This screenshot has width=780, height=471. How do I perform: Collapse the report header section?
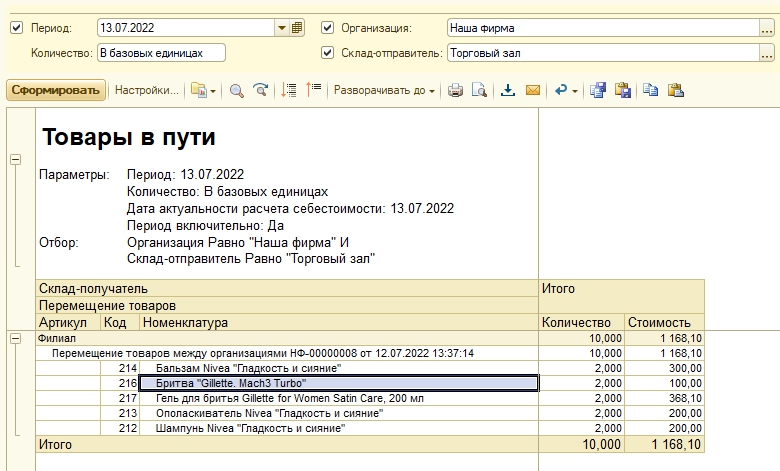click(16, 159)
